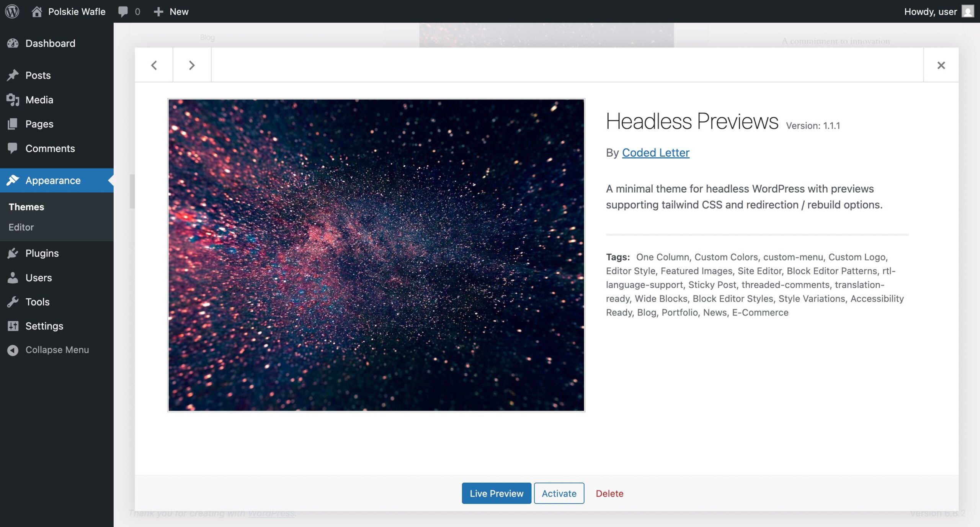
Task: Open Media library via its icon
Action: click(x=13, y=100)
